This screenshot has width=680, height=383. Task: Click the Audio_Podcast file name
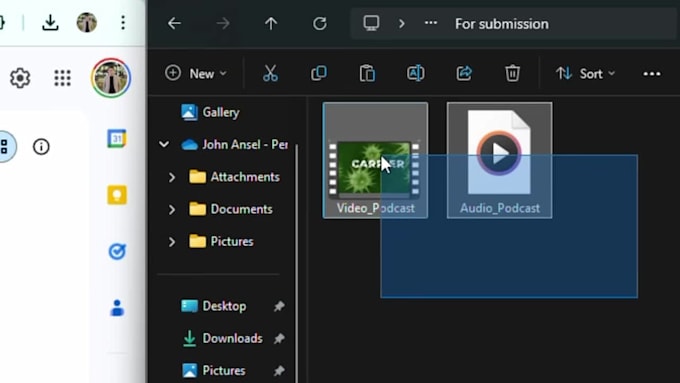click(x=500, y=208)
